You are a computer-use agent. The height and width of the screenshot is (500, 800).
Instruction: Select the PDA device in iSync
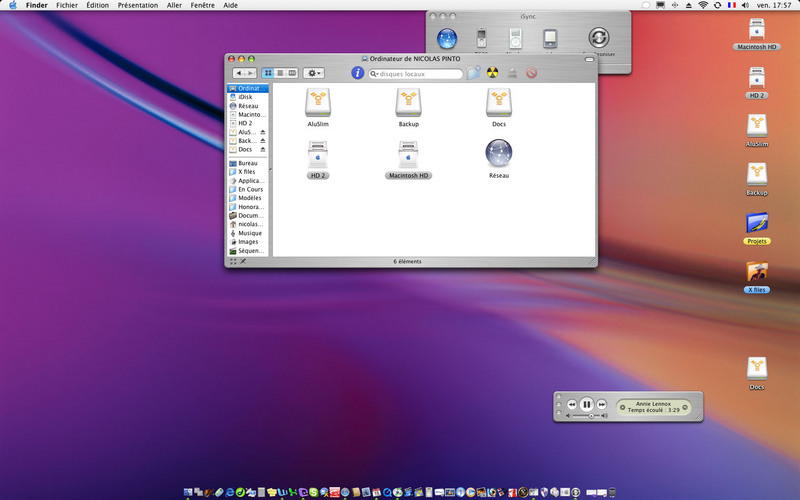[550, 39]
